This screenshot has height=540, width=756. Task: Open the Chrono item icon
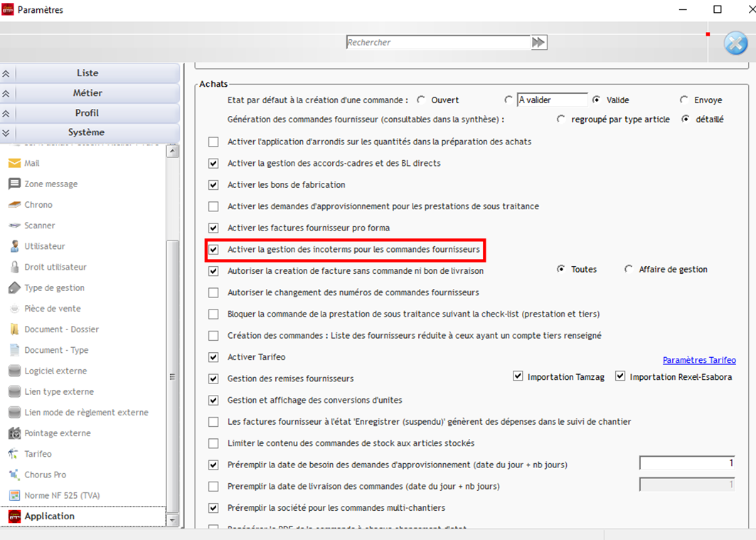click(14, 205)
